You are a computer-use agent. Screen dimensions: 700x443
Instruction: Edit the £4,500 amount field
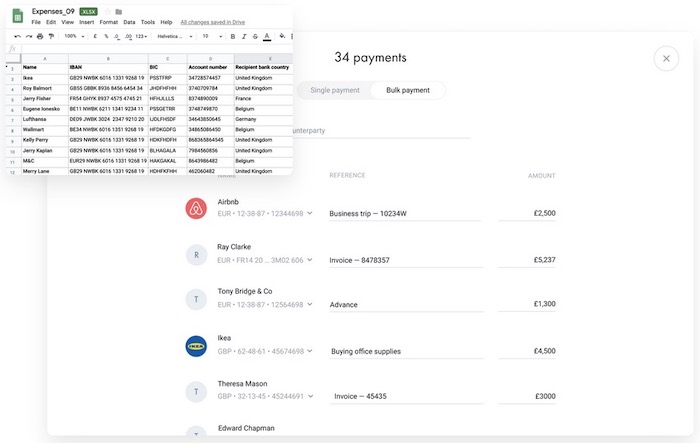(x=527, y=351)
